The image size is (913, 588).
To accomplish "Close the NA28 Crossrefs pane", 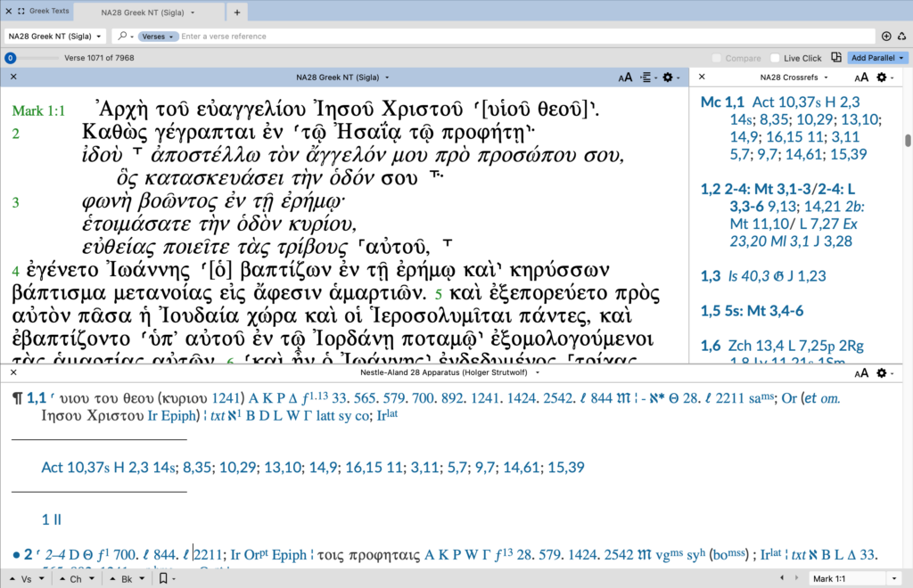I will click(702, 77).
